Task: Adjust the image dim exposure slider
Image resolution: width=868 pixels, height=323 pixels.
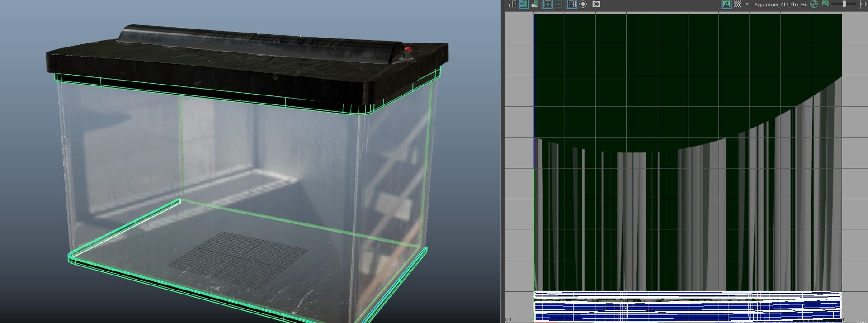Action: click(x=844, y=4)
